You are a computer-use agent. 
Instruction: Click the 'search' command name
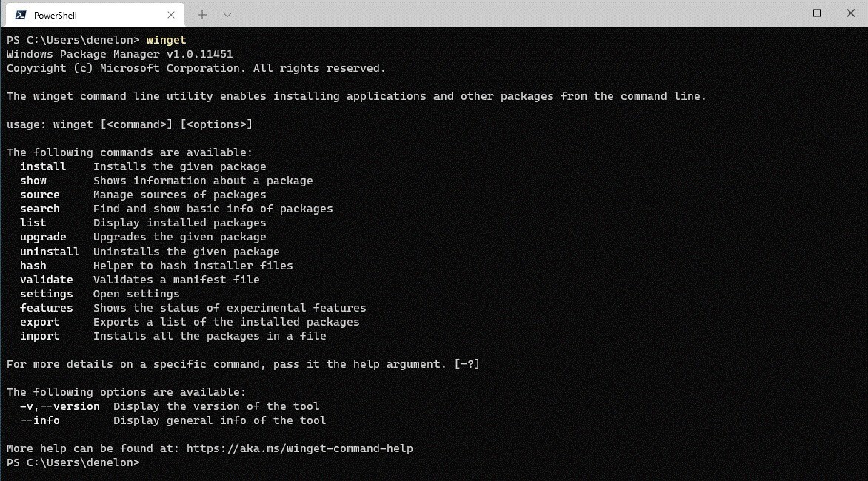40,209
